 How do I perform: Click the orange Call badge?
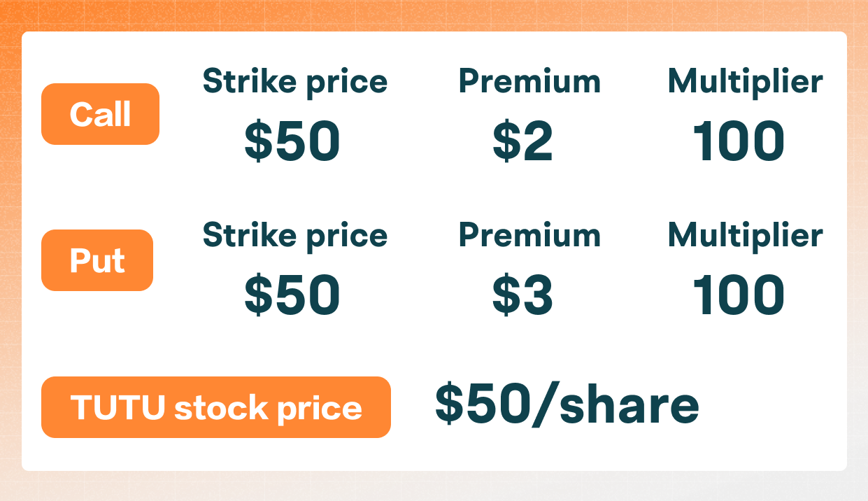click(x=100, y=114)
